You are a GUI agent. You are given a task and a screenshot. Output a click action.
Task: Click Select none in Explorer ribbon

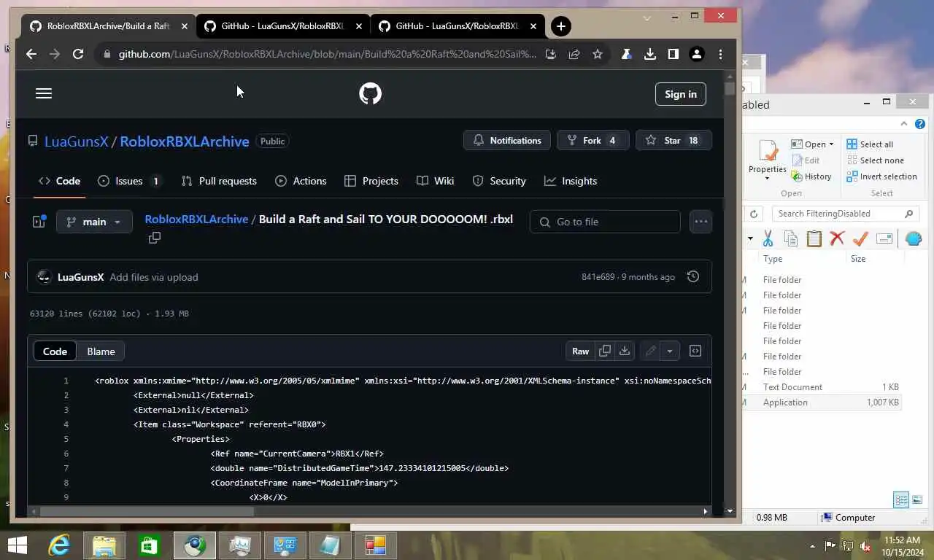coord(875,160)
